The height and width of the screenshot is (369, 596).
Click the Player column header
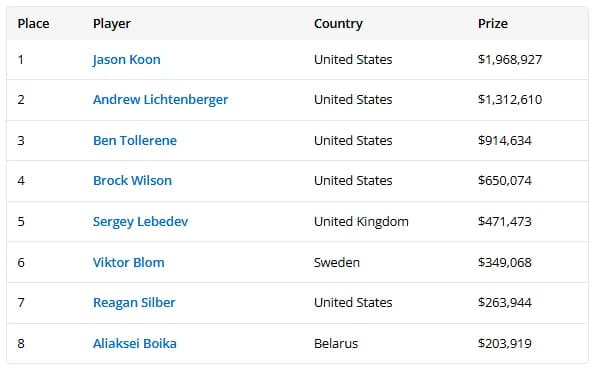tap(112, 24)
